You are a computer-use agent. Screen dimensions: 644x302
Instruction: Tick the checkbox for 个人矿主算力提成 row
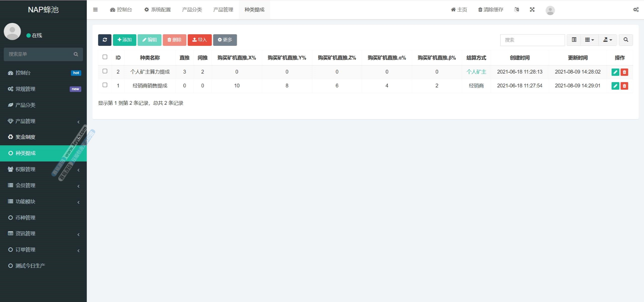point(105,71)
